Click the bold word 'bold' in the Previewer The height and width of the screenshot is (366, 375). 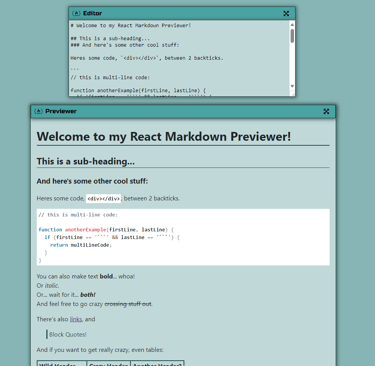click(106, 276)
